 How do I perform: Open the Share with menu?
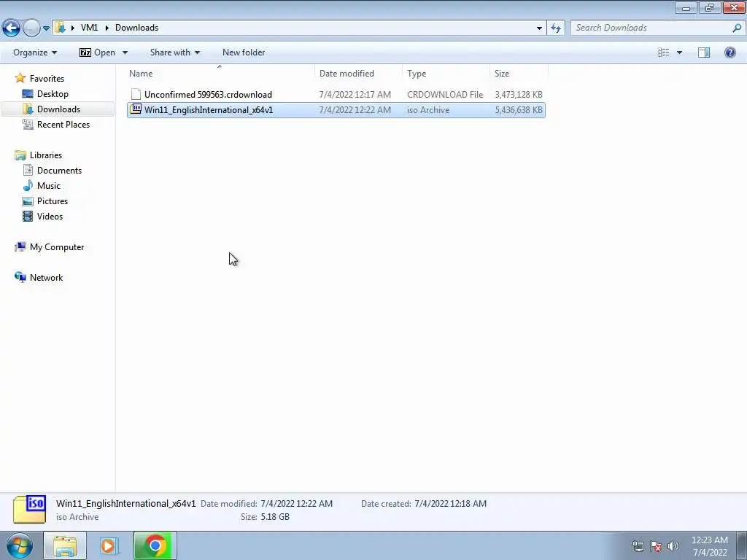pyautogui.click(x=175, y=52)
